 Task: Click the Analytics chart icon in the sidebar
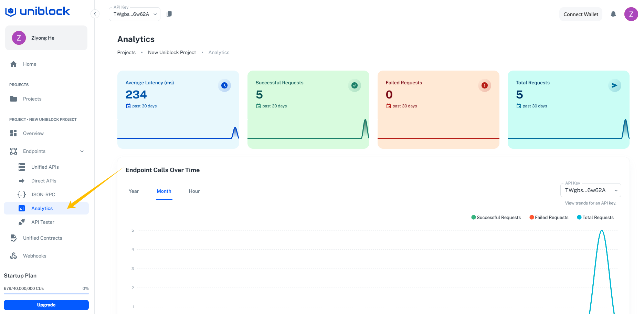point(22,208)
